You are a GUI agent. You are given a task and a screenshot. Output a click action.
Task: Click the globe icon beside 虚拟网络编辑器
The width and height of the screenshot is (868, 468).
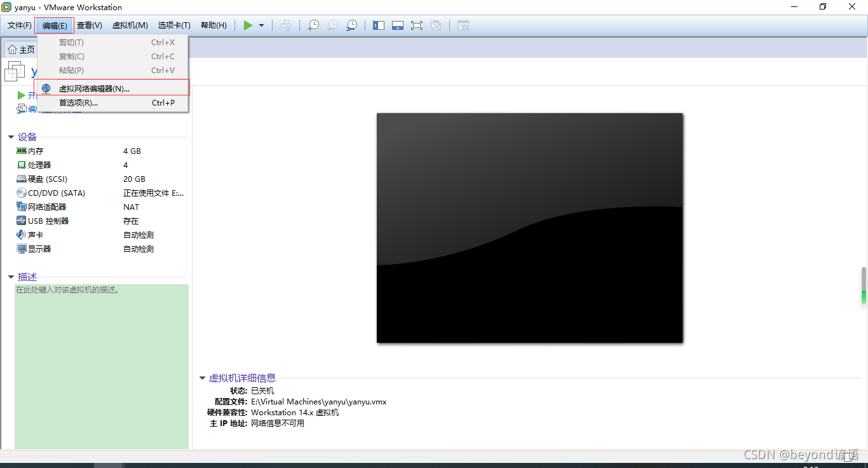pyautogui.click(x=46, y=88)
